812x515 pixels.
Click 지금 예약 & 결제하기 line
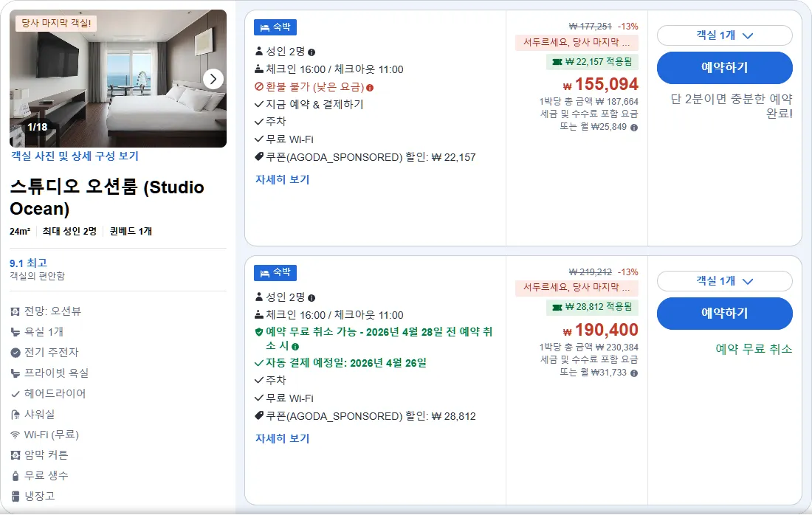coord(314,105)
